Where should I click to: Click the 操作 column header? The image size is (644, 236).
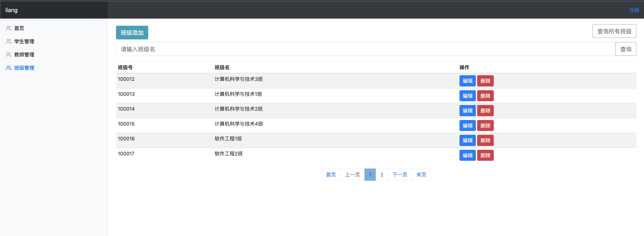(x=464, y=67)
